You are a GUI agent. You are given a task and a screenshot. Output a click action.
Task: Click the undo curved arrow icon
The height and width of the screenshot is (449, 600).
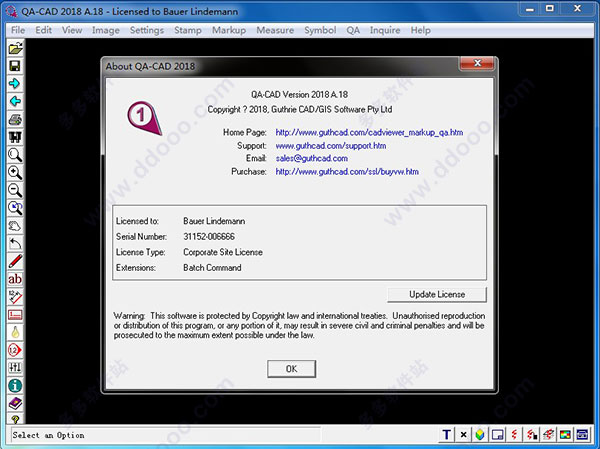15,243
